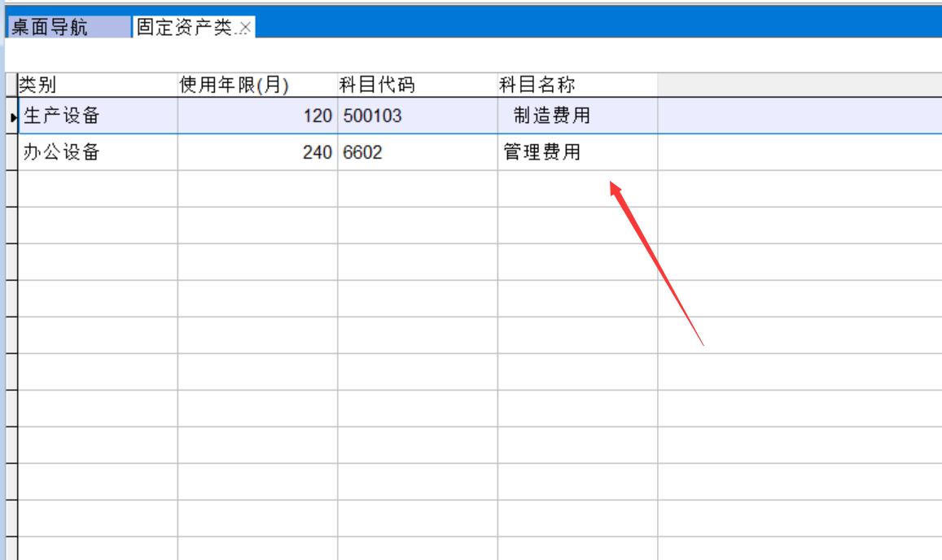Click the 科目名称 column header

click(x=577, y=85)
